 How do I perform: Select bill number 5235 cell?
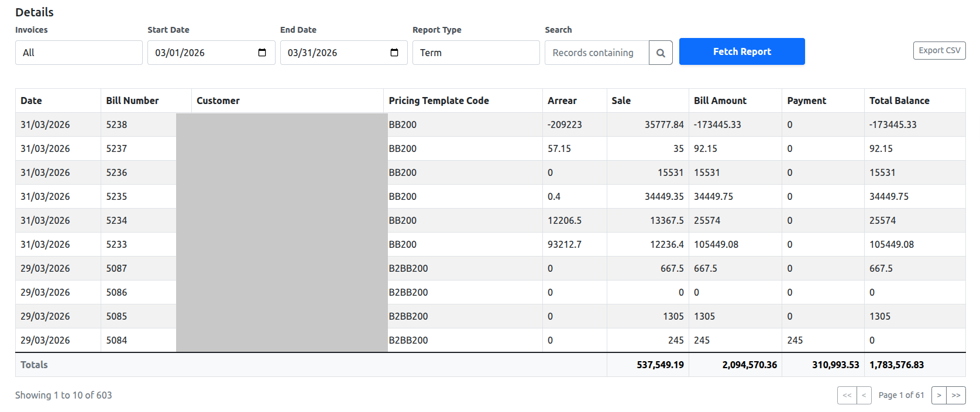(x=116, y=196)
